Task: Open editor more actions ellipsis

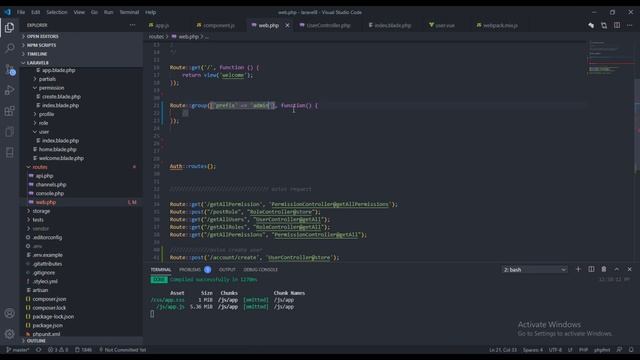Action: pyautogui.click(x=629, y=25)
